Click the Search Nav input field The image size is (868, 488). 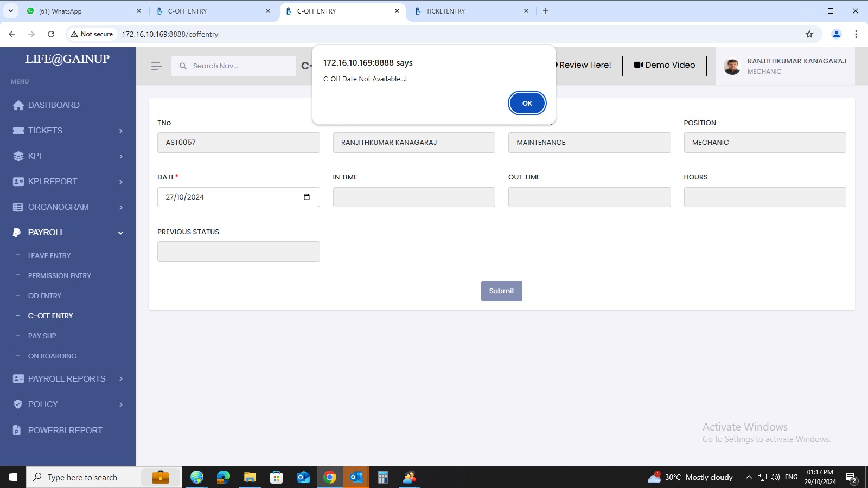(x=239, y=66)
